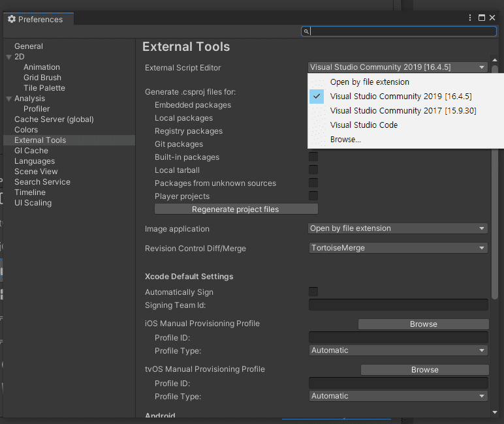Image resolution: width=504 pixels, height=424 pixels.
Task: Open the Preferences window kebab menu
Action: pyautogui.click(x=470, y=18)
